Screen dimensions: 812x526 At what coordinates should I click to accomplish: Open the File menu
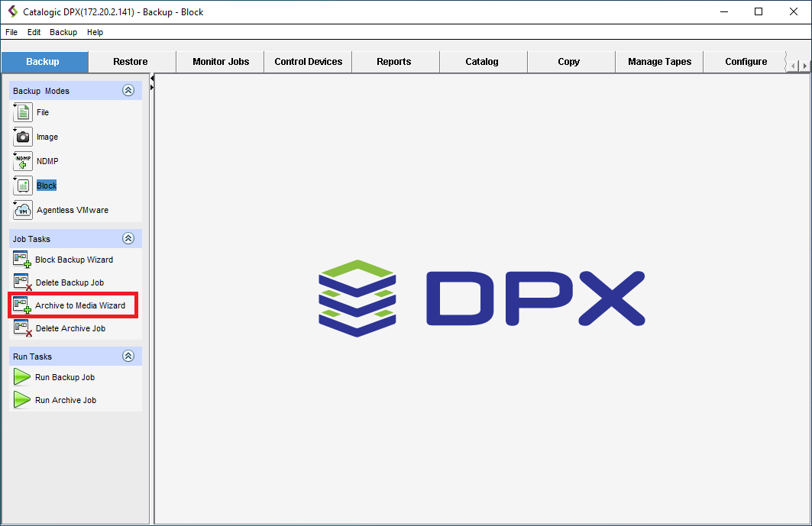[11, 32]
